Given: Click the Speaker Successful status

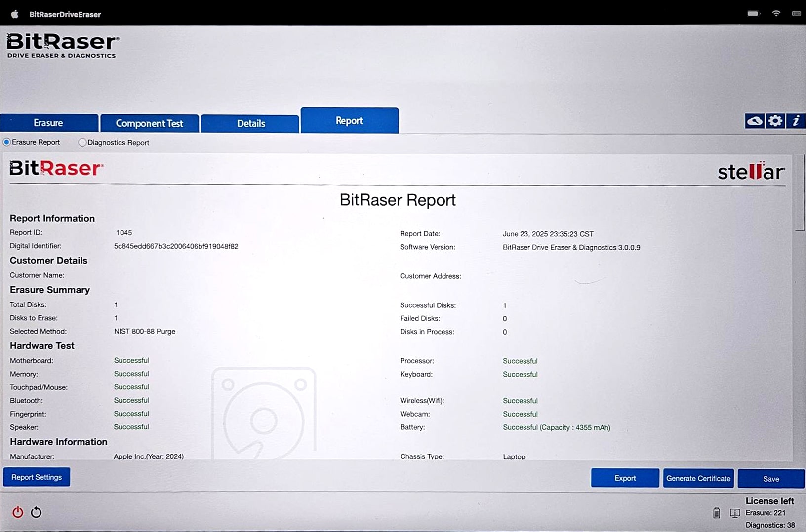Looking at the screenshot, I should (131, 427).
